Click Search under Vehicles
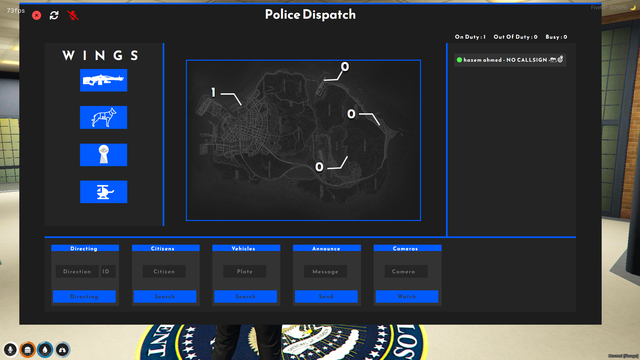The width and height of the screenshot is (640, 360). (246, 297)
